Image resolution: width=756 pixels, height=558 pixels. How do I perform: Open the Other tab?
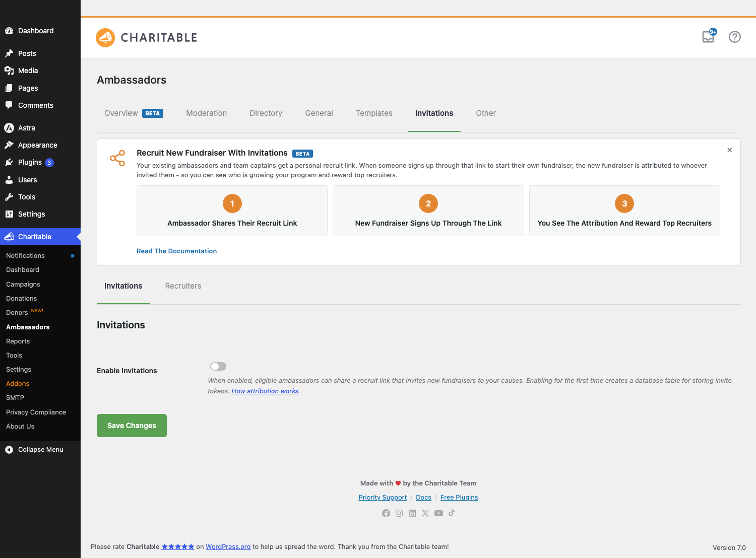pos(486,113)
